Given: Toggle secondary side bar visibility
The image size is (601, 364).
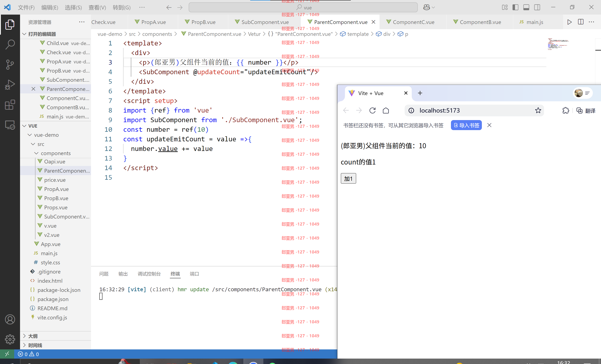Looking at the screenshot, I should pos(537,7).
